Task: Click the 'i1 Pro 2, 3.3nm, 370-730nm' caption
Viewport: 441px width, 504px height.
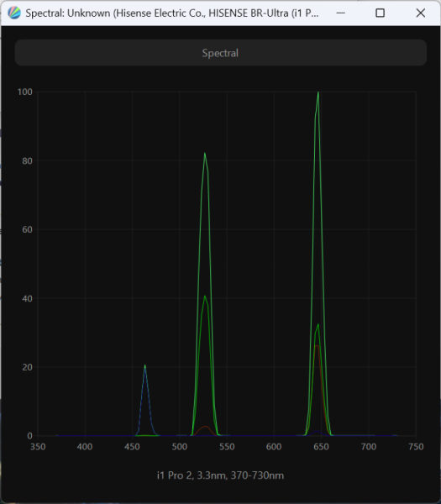Action: pyautogui.click(x=220, y=475)
